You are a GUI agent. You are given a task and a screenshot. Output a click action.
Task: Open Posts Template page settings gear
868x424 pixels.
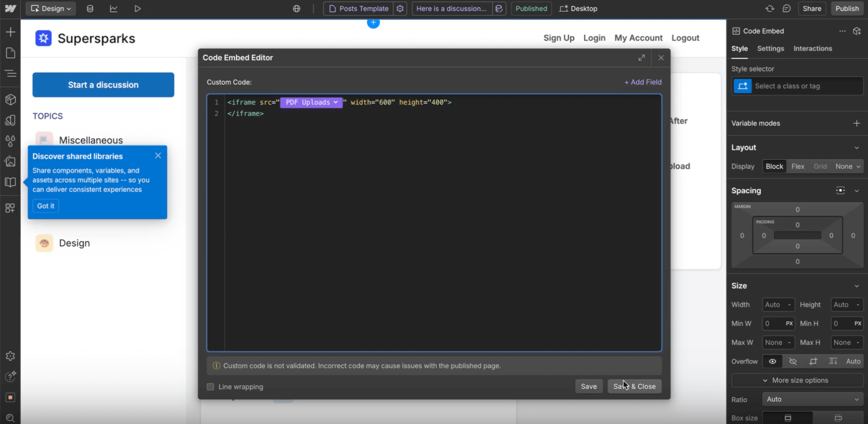pyautogui.click(x=400, y=9)
